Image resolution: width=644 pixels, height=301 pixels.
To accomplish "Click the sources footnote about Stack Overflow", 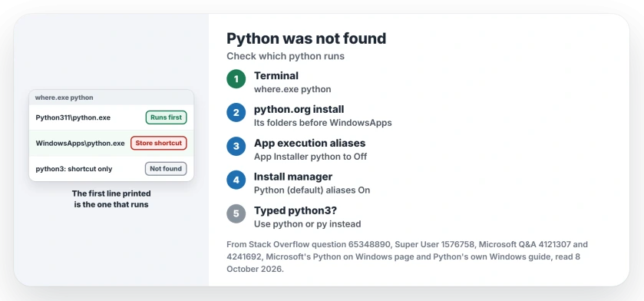I will [407, 256].
